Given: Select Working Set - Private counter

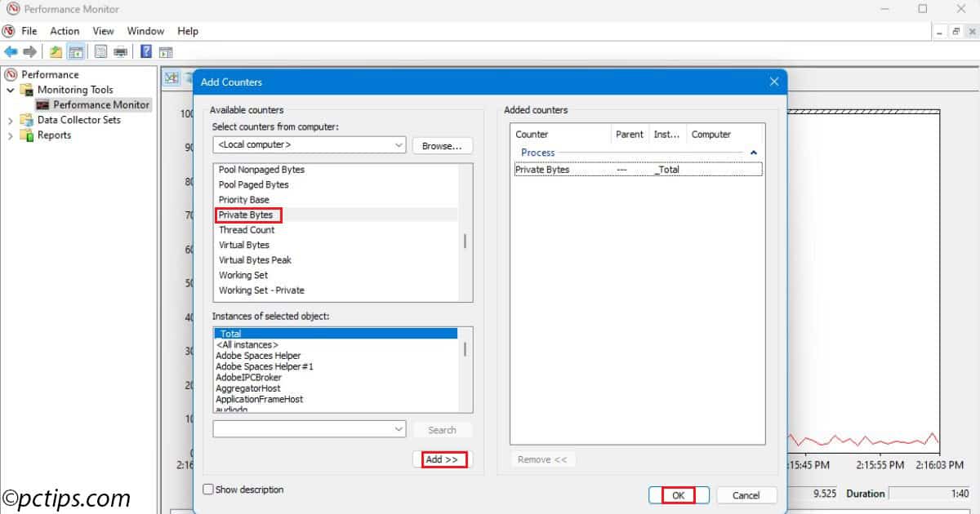Looking at the screenshot, I should tap(261, 290).
